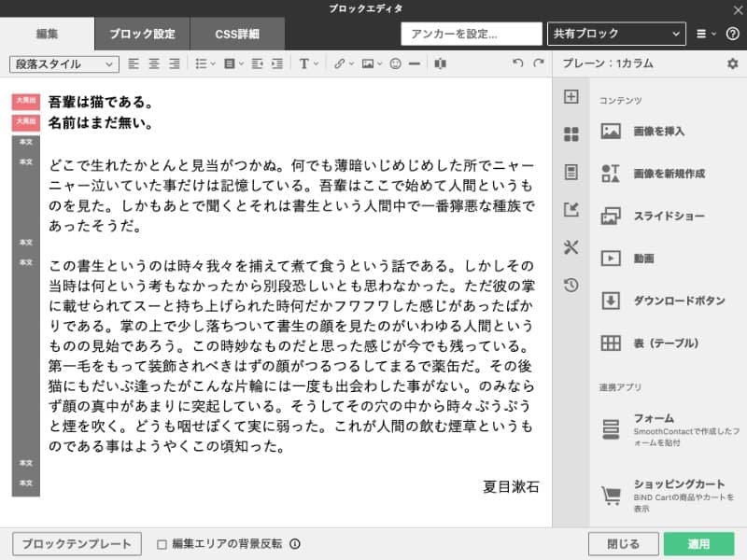Open the 共有ブロック dropdown
This screenshot has width=747, height=560.
click(616, 34)
